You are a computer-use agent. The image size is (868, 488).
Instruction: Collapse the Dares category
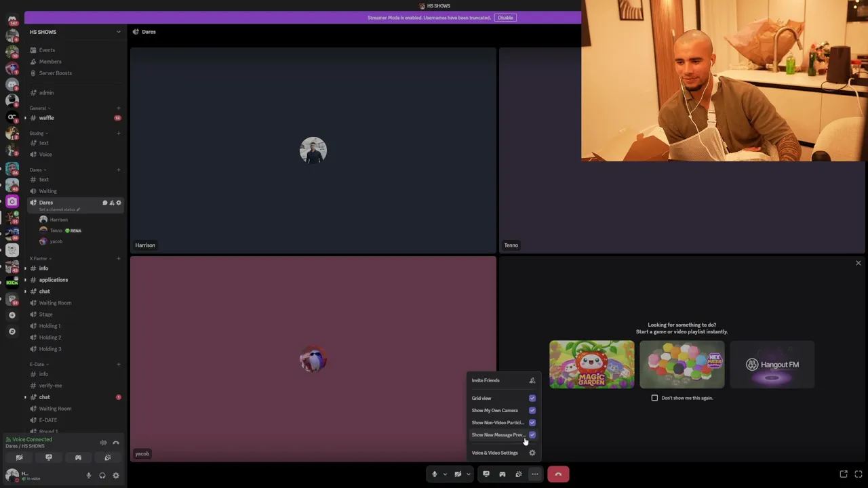(38, 170)
